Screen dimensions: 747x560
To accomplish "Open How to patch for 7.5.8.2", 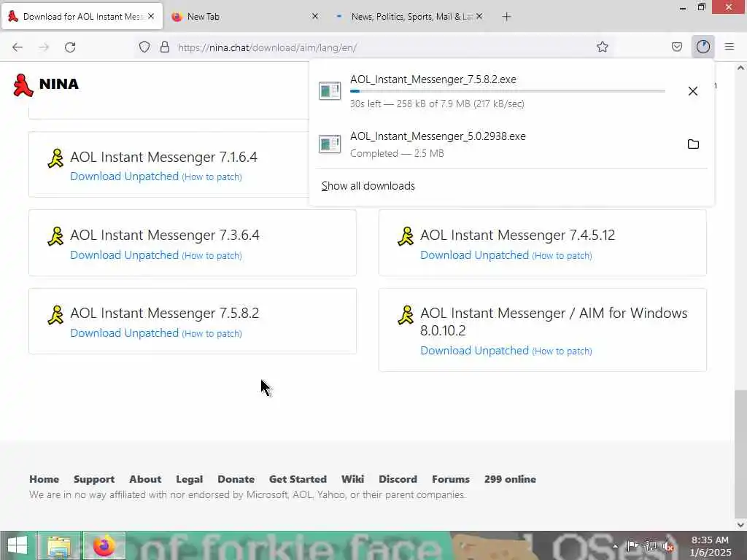I will (212, 334).
